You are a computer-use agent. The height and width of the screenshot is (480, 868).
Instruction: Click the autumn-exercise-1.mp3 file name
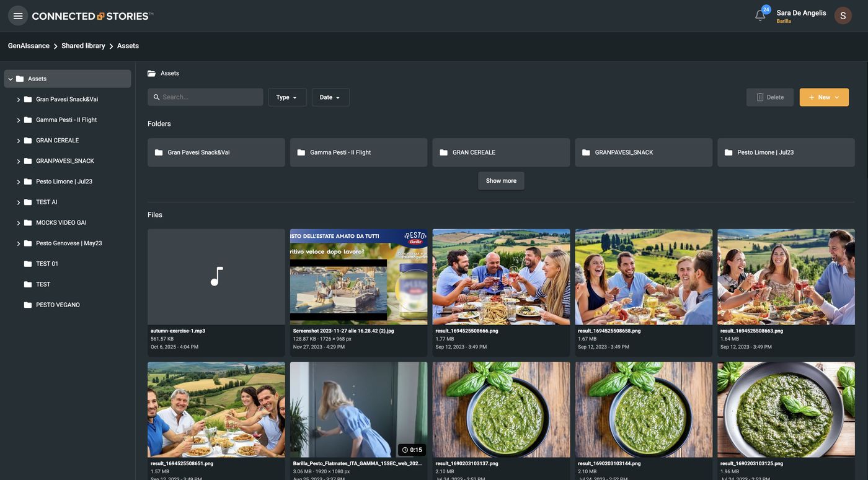click(x=178, y=331)
